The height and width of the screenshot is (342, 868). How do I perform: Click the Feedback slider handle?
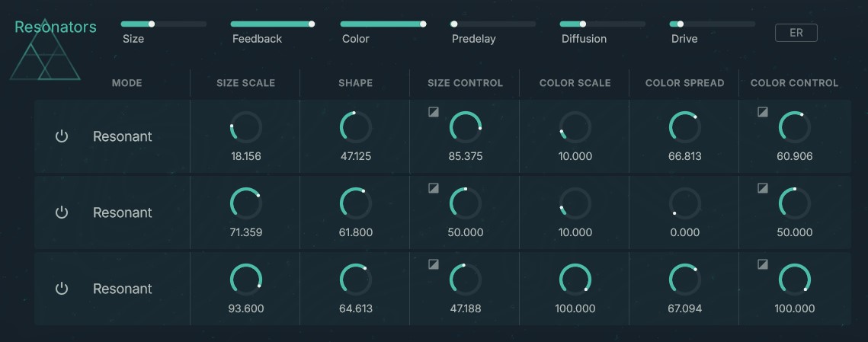312,24
